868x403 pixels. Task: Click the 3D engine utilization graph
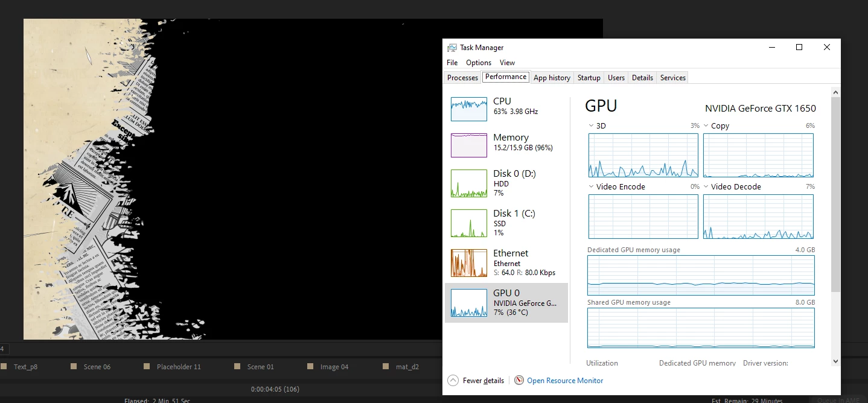pos(643,156)
